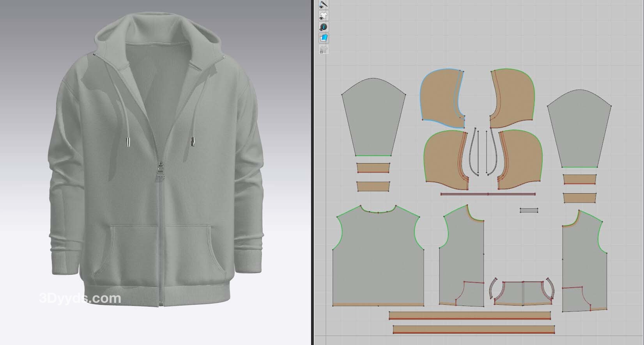This screenshot has width=644, height=345.
Task: Select the far-left sleeve pattern piece
Action: tap(373, 119)
